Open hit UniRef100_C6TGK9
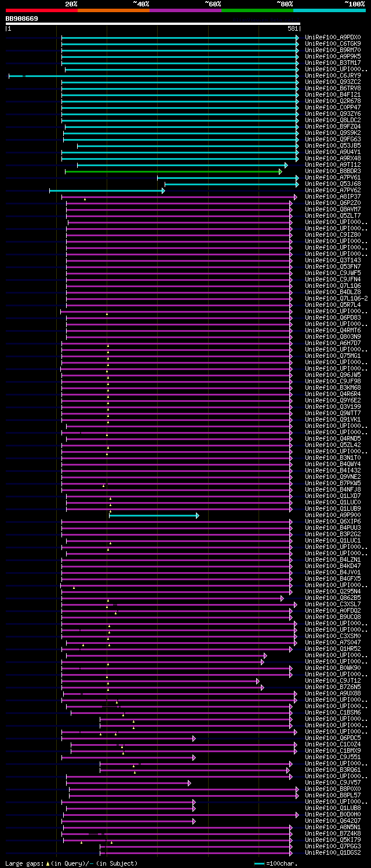 tap(333, 44)
